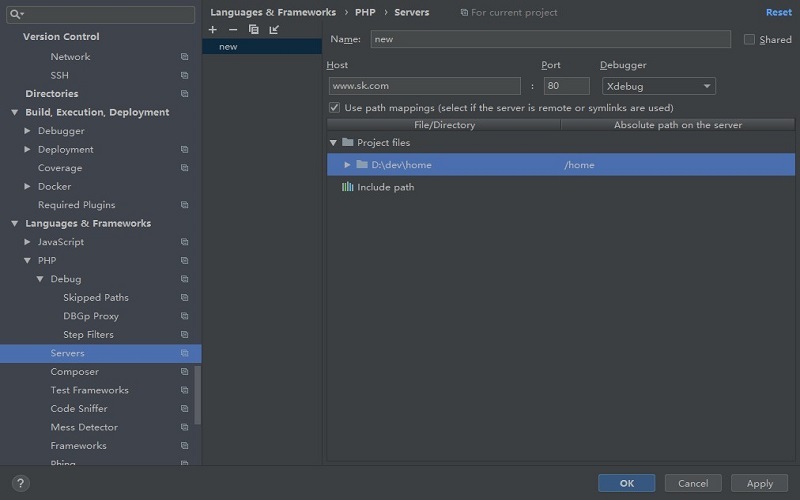The image size is (800, 500).
Task: Click the Reset link
Action: pyautogui.click(x=778, y=13)
